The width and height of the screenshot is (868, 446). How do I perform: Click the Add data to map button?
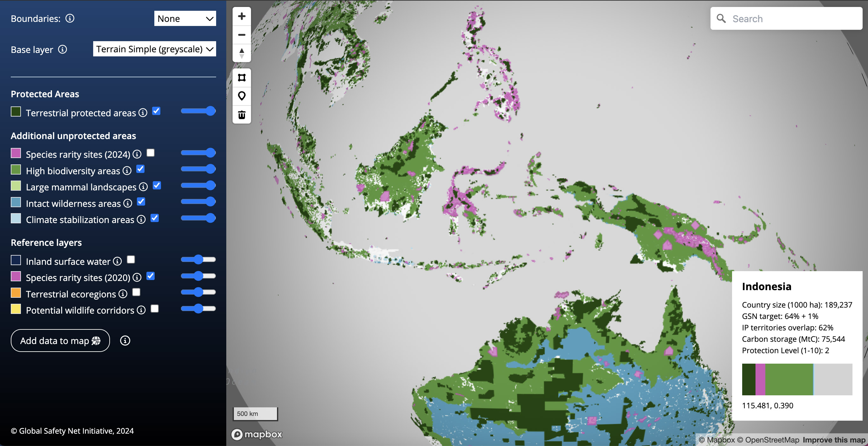coord(60,341)
